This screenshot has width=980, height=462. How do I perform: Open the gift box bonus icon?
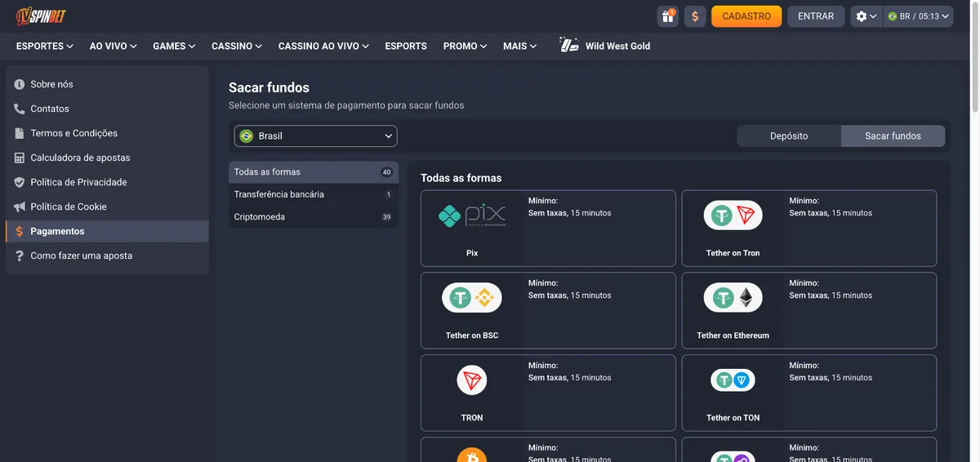pos(668,16)
